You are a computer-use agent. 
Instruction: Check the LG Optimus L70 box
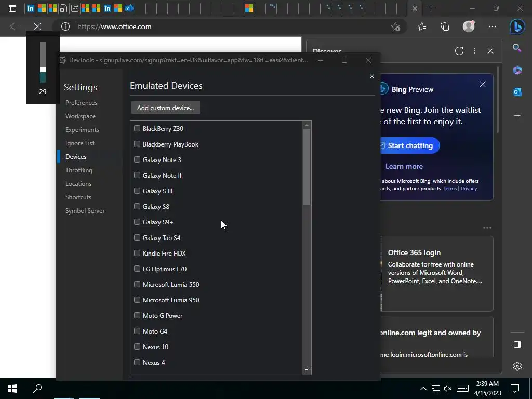(137, 269)
